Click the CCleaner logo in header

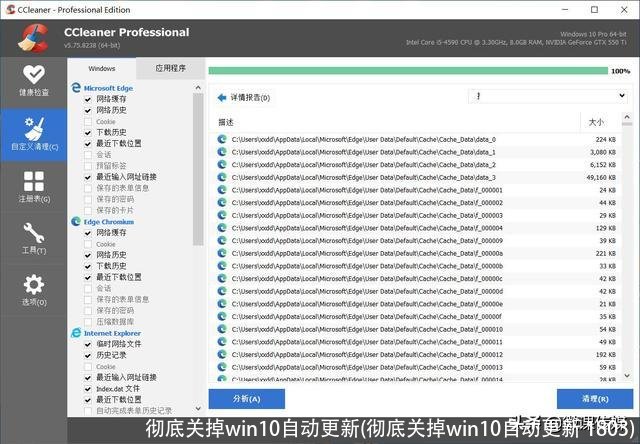33,38
